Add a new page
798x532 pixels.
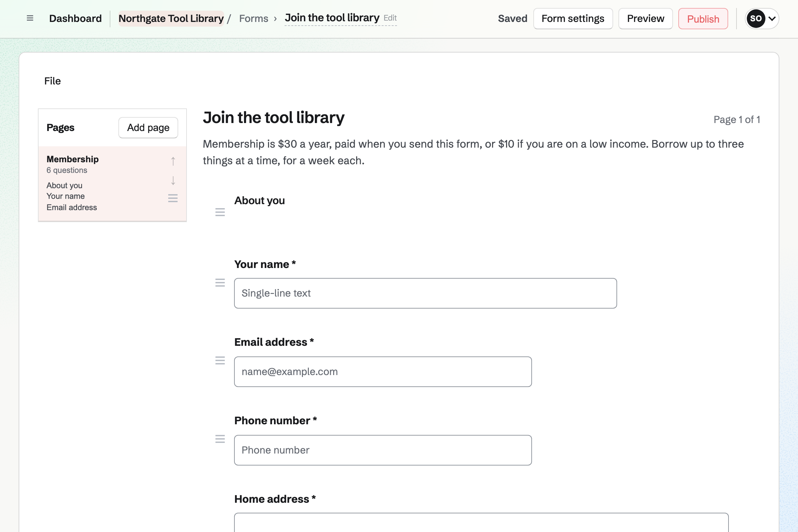[148, 128]
